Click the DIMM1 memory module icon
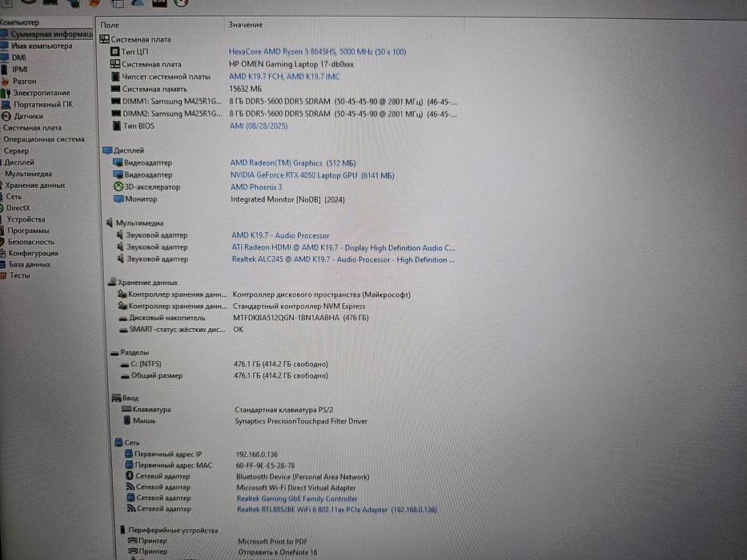The image size is (747, 560). (x=116, y=102)
